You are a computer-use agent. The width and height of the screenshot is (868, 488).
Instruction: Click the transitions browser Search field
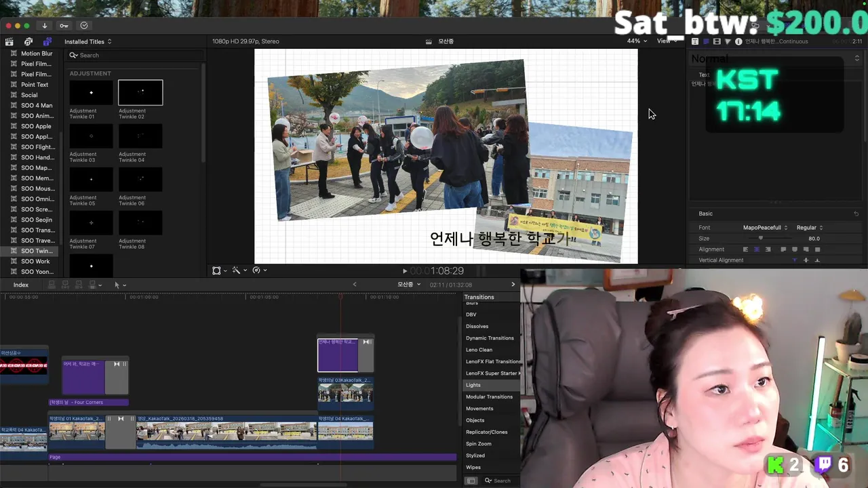pyautogui.click(x=500, y=481)
